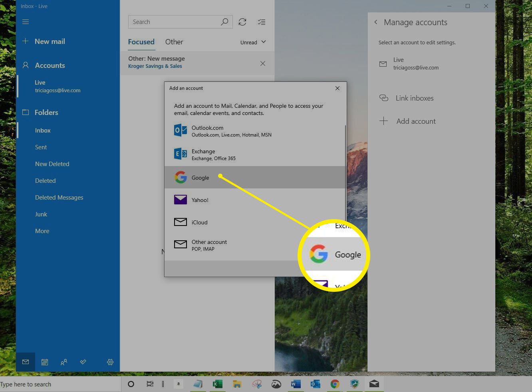The height and width of the screenshot is (392, 532).
Task: Open the hamburger navigation menu
Action: tap(26, 22)
